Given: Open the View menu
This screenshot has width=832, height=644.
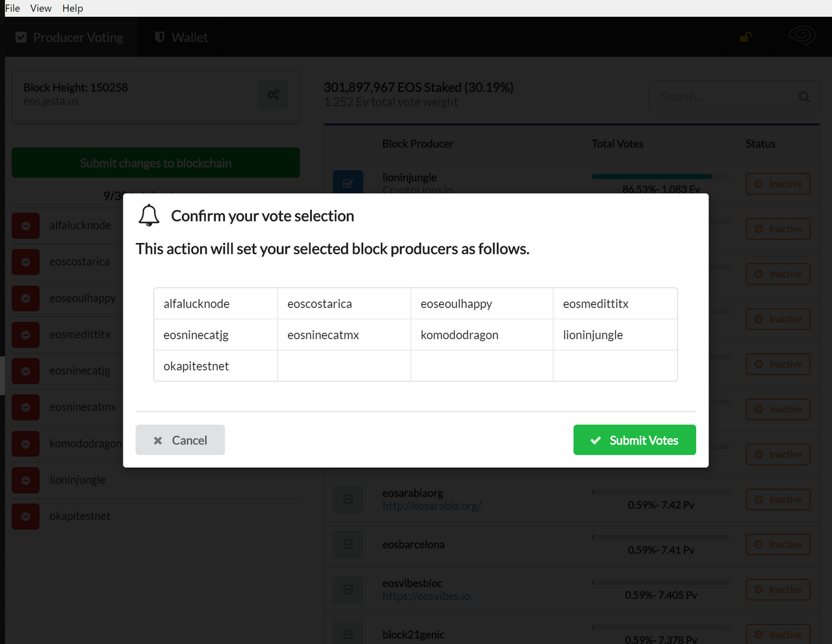Looking at the screenshot, I should pos(41,8).
